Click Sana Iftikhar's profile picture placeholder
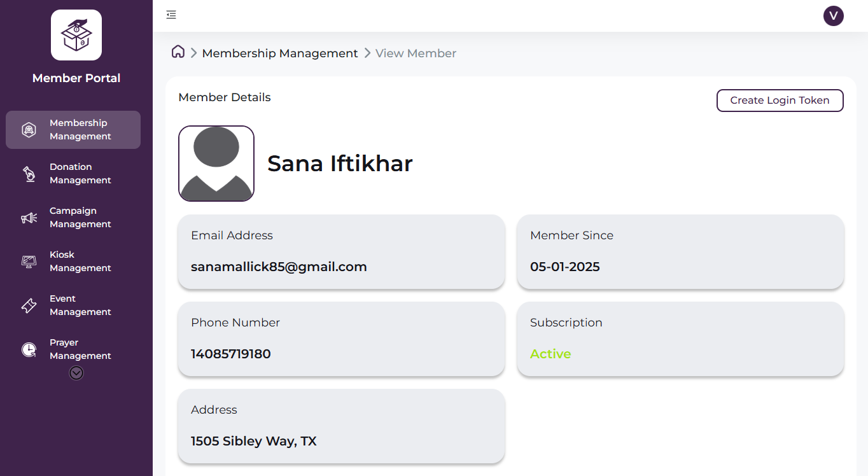Viewport: 868px width, 476px height. [216, 164]
